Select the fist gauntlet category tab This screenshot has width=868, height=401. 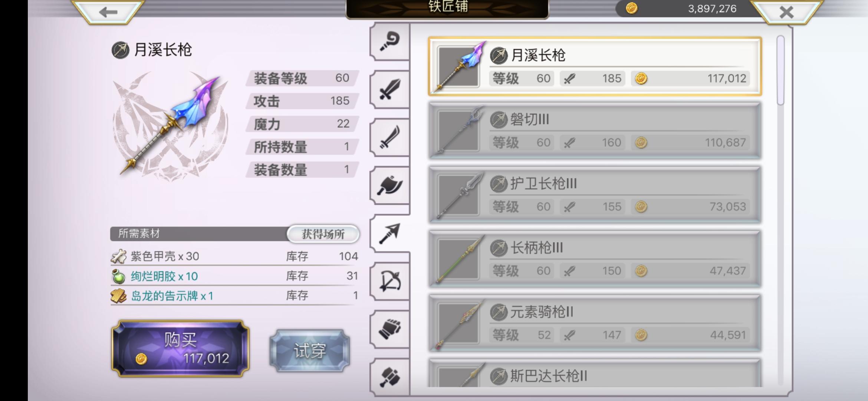pyautogui.click(x=390, y=329)
